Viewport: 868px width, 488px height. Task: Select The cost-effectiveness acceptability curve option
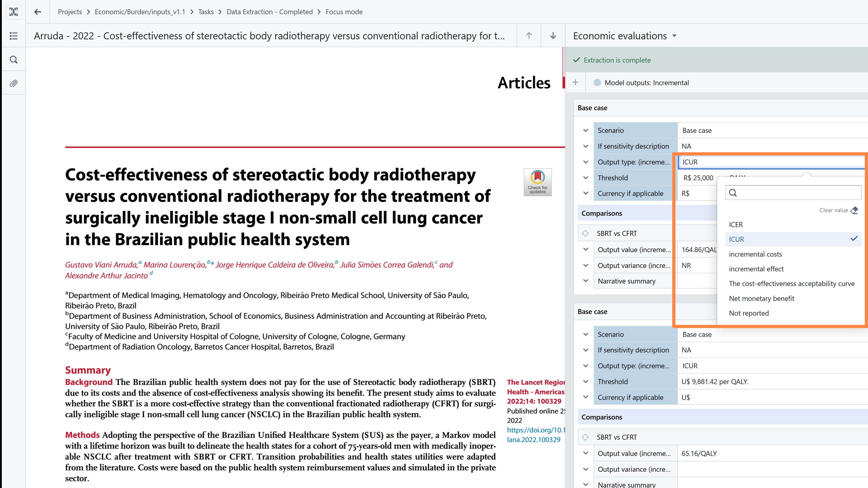click(x=793, y=284)
